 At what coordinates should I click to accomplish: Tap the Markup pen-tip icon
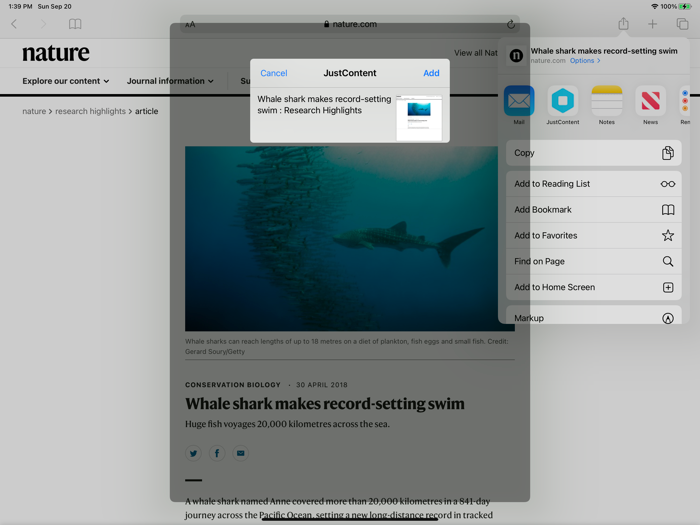pyautogui.click(x=667, y=318)
